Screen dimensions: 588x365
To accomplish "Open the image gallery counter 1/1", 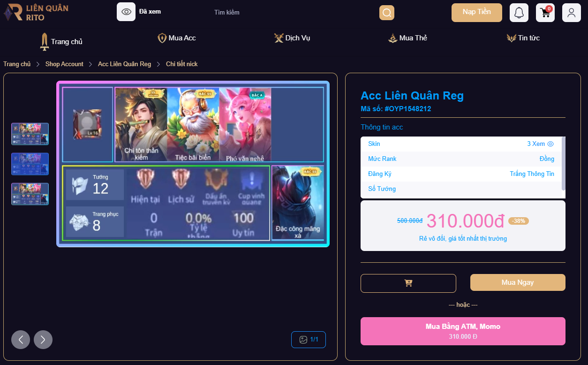I will click(309, 340).
